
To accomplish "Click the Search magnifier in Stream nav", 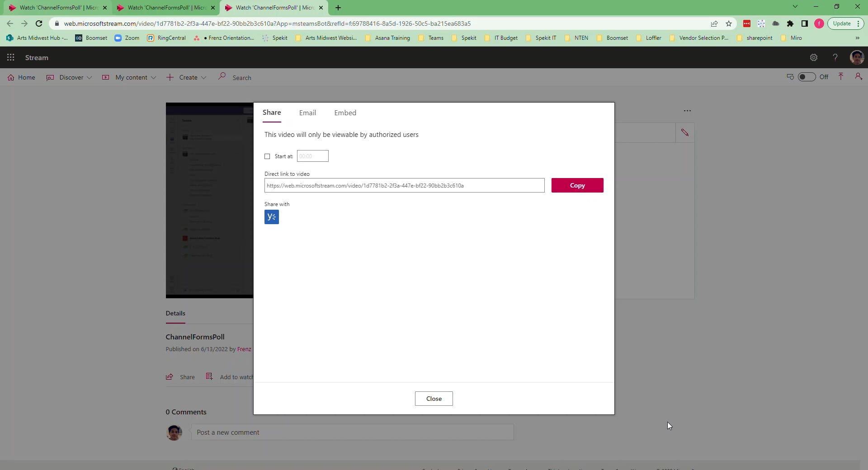I will tap(222, 76).
